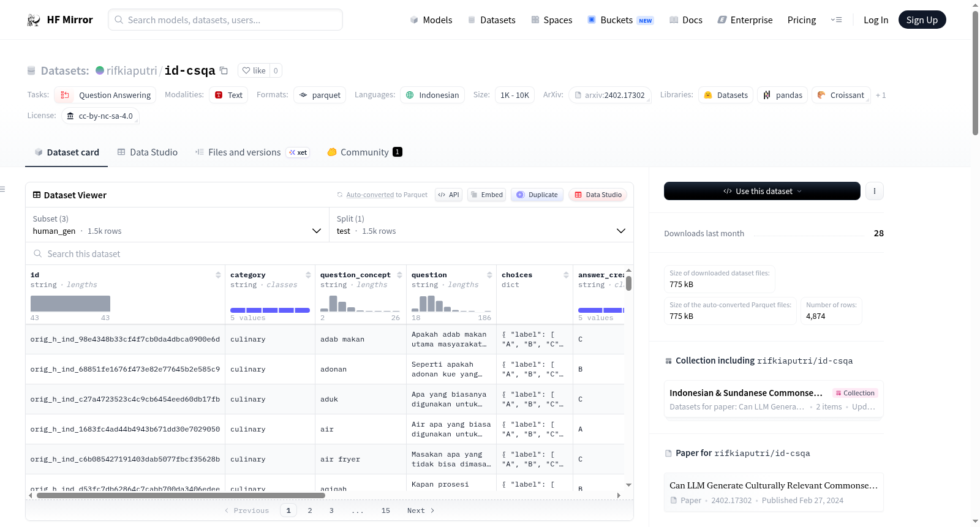Viewport: 980px width, 527px height.
Task: Open the more options kebab menu
Action: (x=875, y=191)
